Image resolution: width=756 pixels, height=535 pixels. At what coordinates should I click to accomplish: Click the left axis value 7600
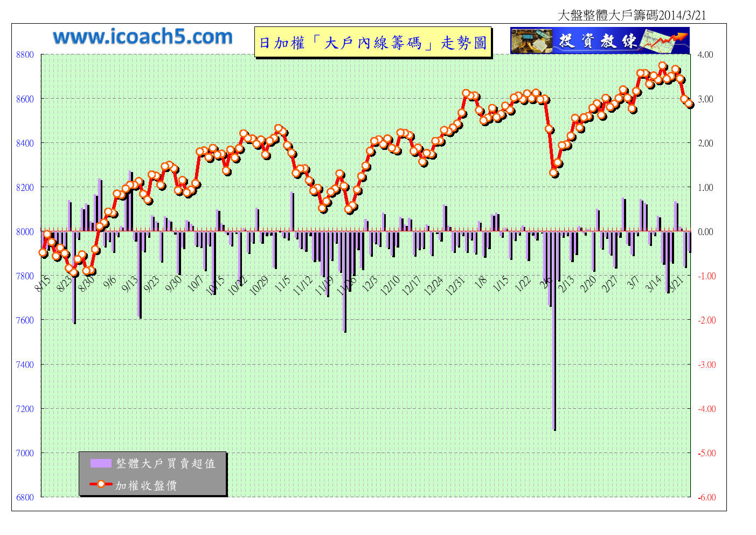coord(25,320)
